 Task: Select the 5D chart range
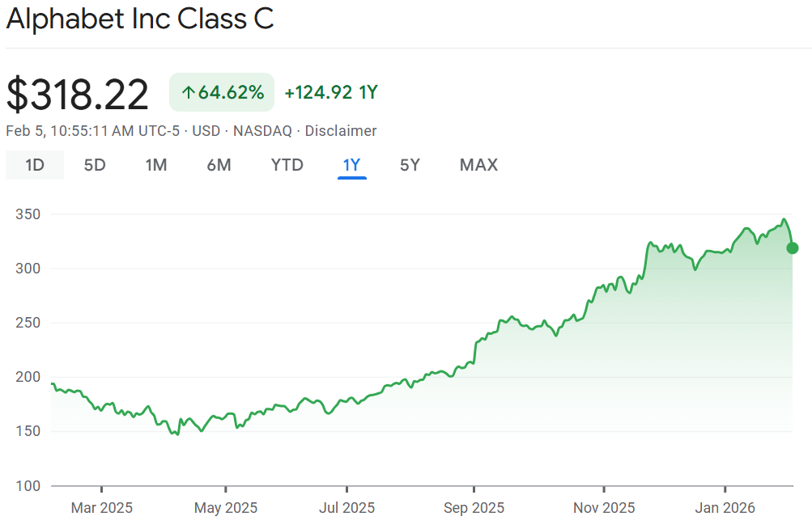coord(95,165)
